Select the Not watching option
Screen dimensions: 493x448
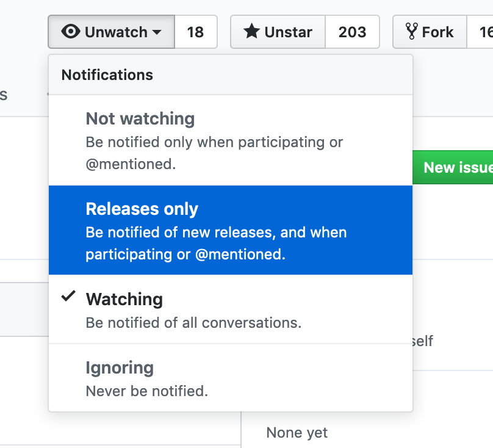[231, 140]
